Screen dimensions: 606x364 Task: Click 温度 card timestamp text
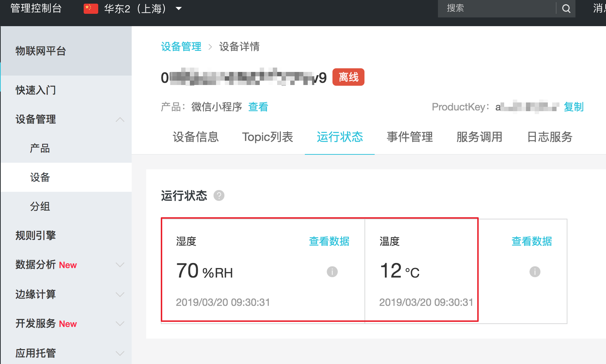(426, 302)
